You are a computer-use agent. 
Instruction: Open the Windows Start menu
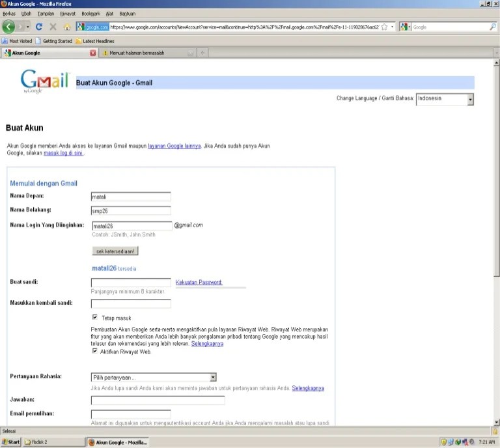click(11, 442)
